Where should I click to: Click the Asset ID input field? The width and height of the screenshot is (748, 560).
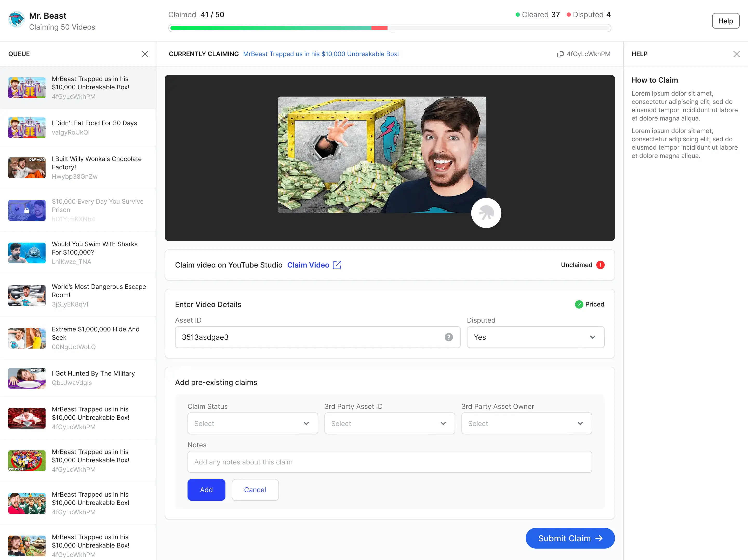click(318, 337)
